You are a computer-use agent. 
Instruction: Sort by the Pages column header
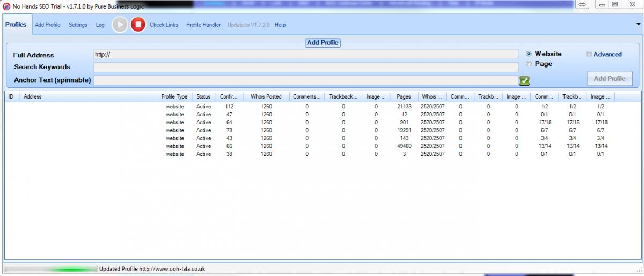pos(404,97)
